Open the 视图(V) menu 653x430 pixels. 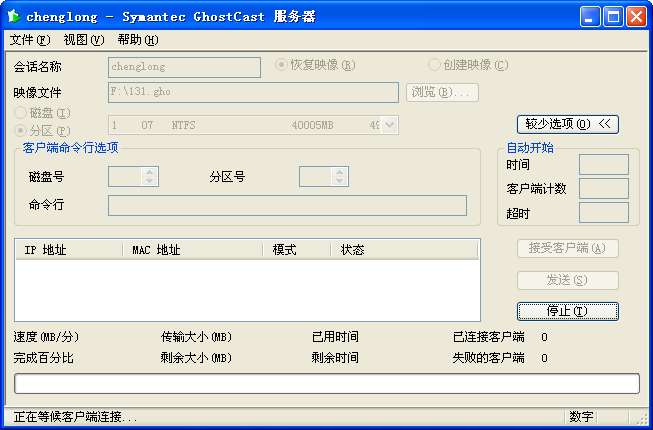click(84, 40)
